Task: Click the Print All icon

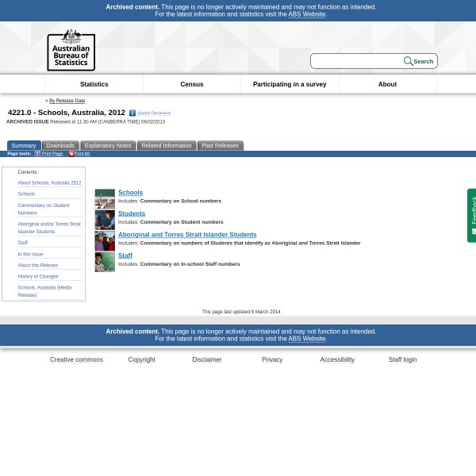Action: (71, 154)
